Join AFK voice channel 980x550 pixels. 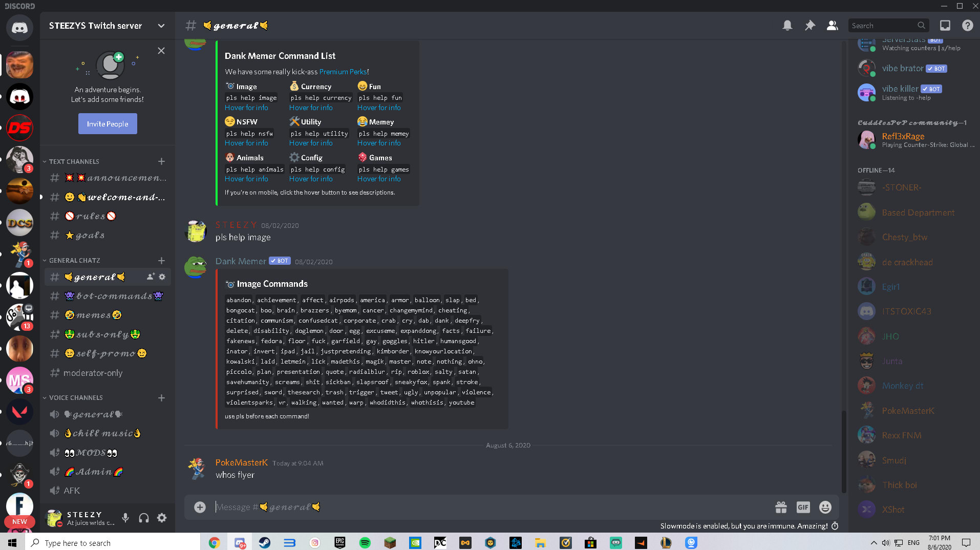pyautogui.click(x=108, y=491)
